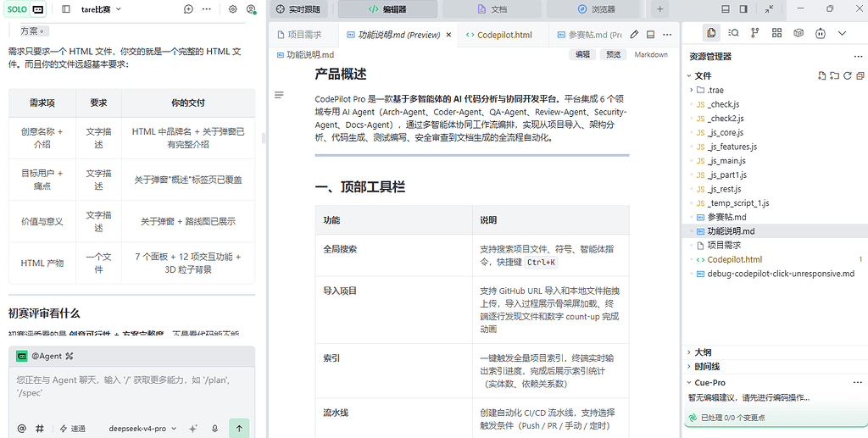Open 参赛帖.md preview tab
The width and height of the screenshot is (868, 438).
click(x=589, y=34)
